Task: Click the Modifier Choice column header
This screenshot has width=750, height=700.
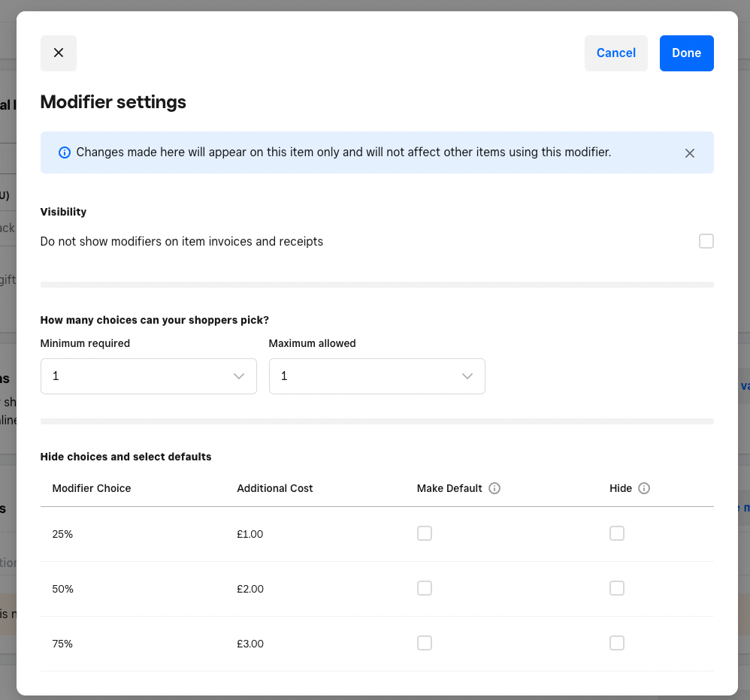Action: click(92, 488)
